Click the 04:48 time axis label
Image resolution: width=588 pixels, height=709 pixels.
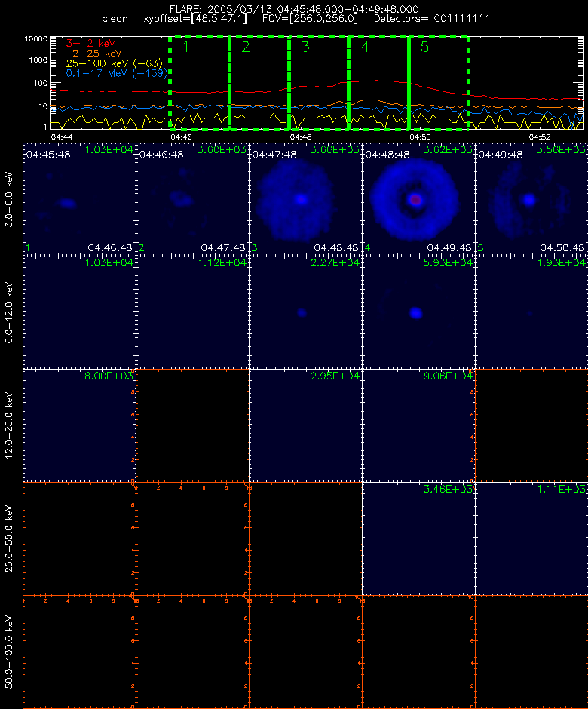pyautogui.click(x=301, y=137)
